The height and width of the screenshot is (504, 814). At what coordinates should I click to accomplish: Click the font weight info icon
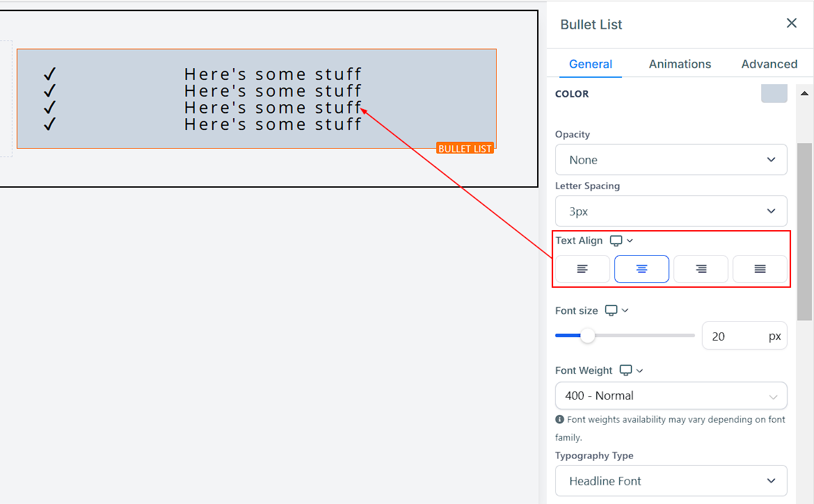point(559,420)
